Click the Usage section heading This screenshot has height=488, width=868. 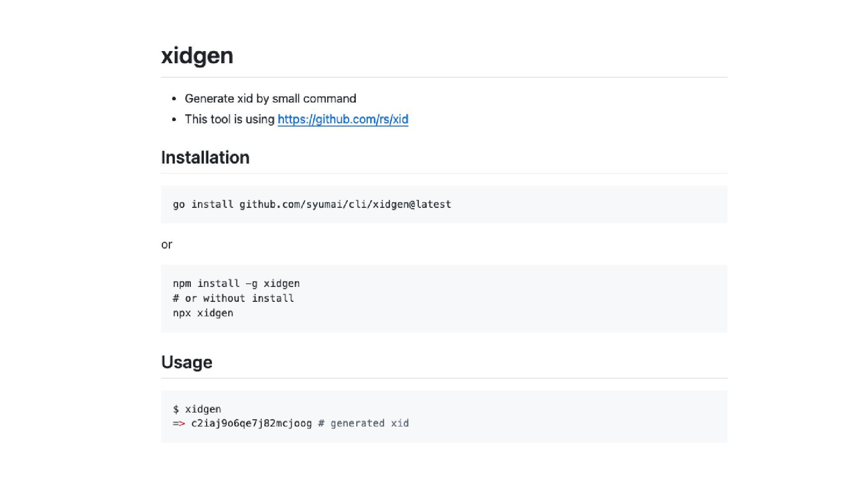(x=187, y=362)
